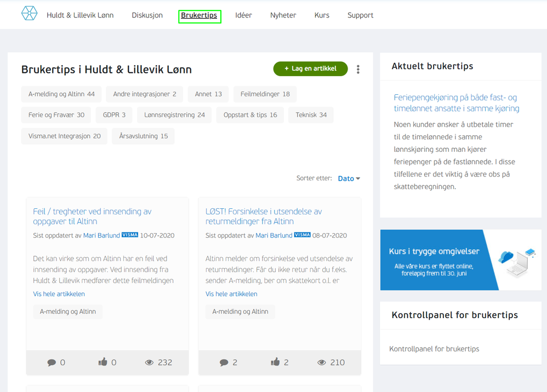
Task: Click the date text 10-07-2020
Action: pos(157,235)
